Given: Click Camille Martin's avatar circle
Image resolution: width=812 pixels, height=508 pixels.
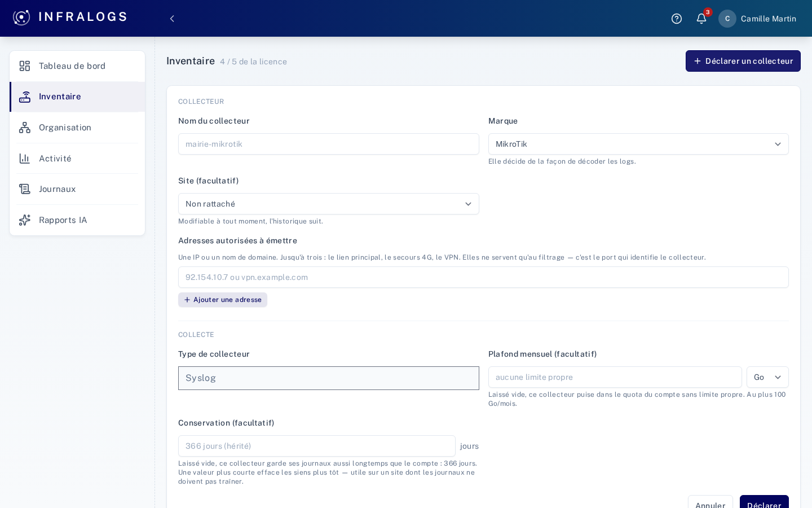Looking at the screenshot, I should click(727, 19).
